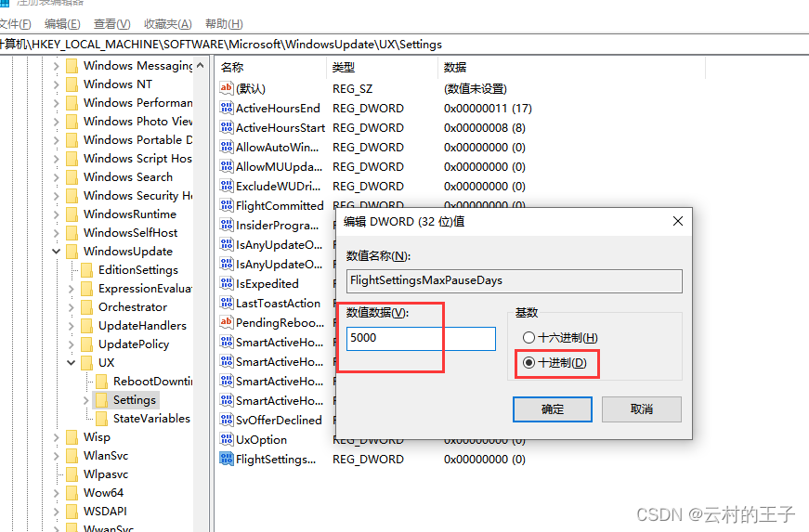
Task: Open the 查看(V) menu
Action: point(112,24)
